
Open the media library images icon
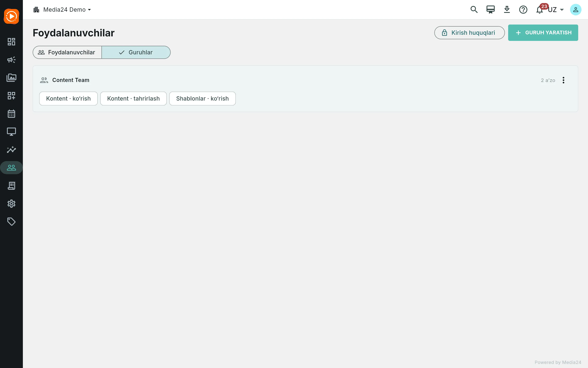[11, 78]
